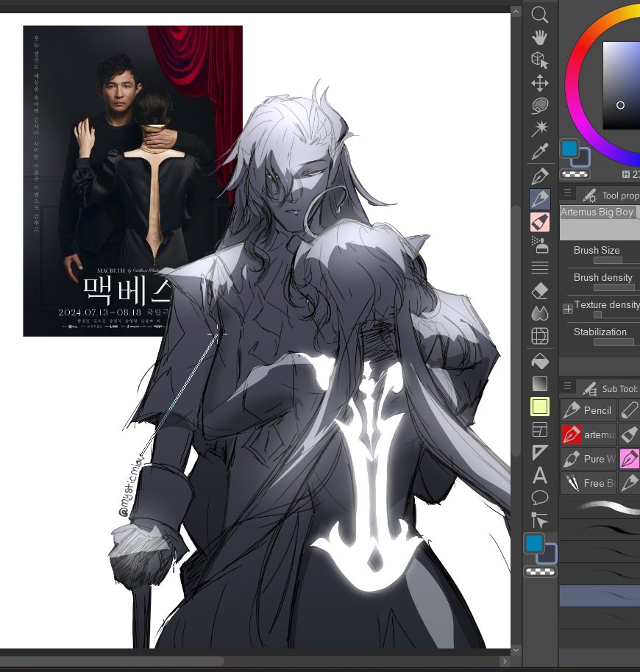Adjust the Brush density slider
Image resolution: width=640 pixels, height=672 pixels.
click(616, 287)
